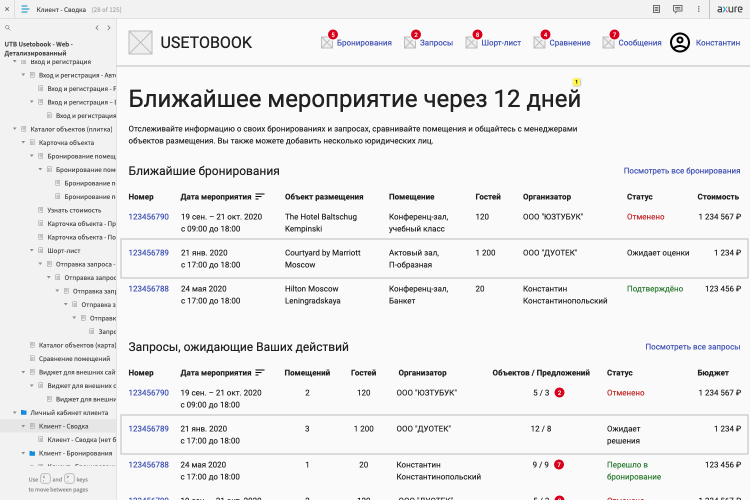This screenshot has width=750, height=500.
Task: Open the comments icon in top bar
Action: 677,9
